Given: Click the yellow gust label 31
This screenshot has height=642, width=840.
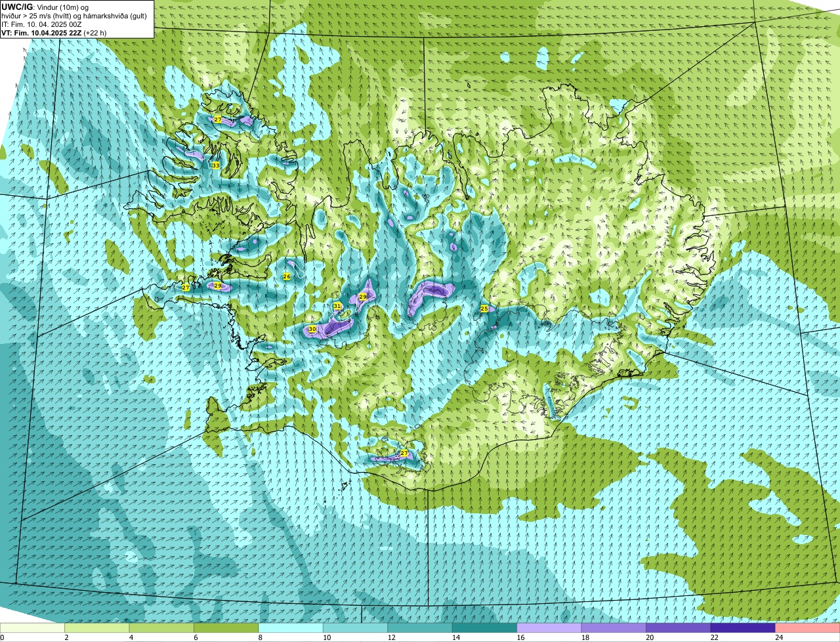Looking at the screenshot, I should point(337,306).
